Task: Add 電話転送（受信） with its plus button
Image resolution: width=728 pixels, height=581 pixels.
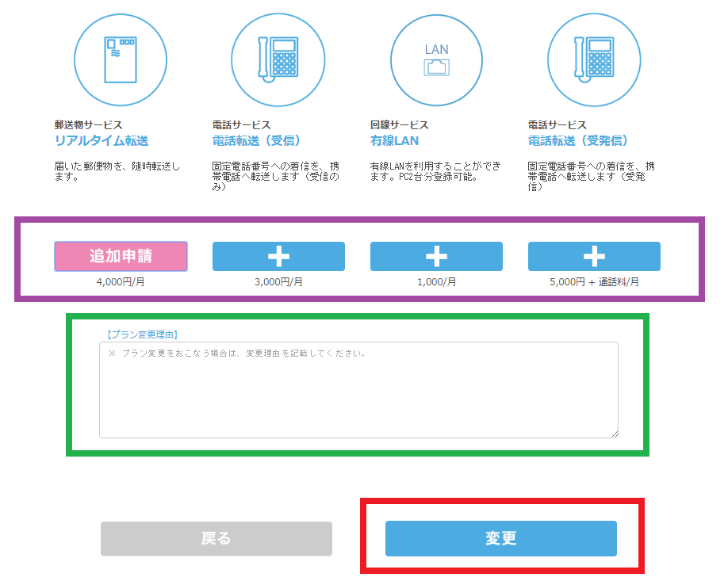Action: [x=278, y=257]
